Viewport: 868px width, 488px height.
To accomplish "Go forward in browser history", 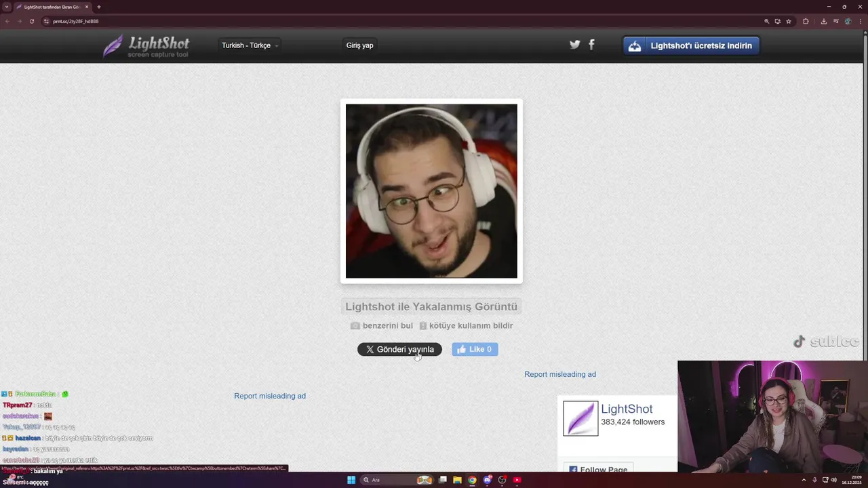I will (19, 21).
